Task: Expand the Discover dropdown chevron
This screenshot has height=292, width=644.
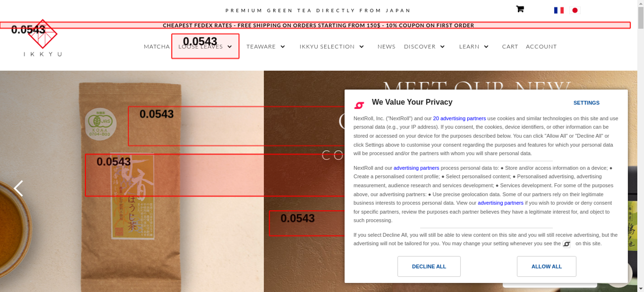Action: (x=442, y=47)
